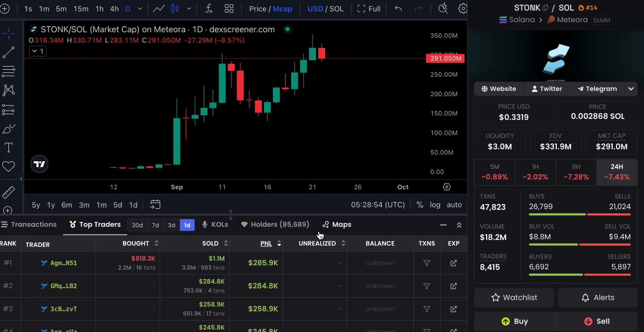
Task: Click the green Buy button
Action: pos(515,321)
